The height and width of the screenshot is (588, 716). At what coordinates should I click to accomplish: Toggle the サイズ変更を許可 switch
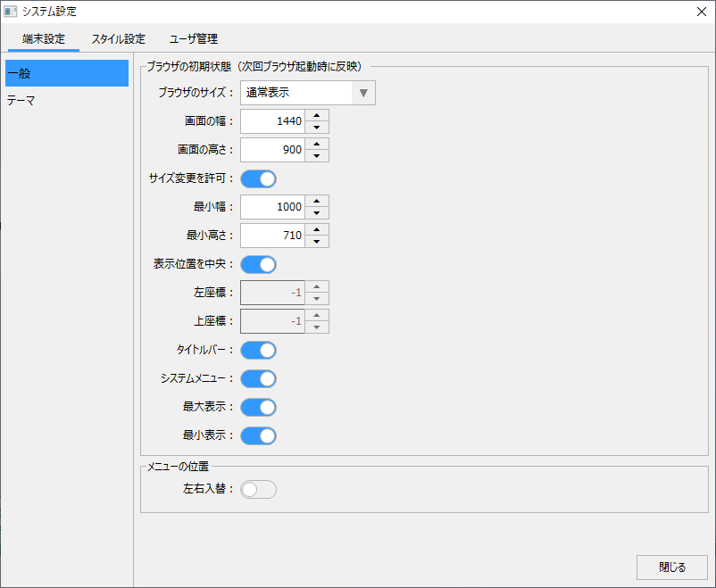tap(258, 178)
